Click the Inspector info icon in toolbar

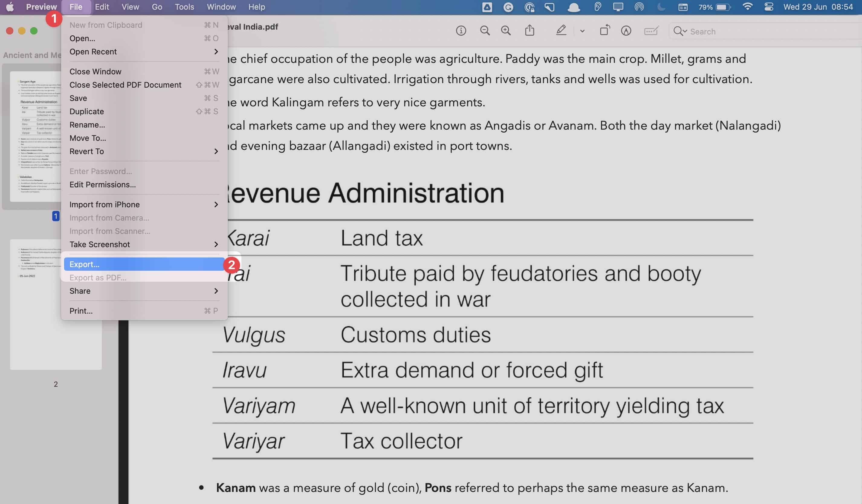(x=461, y=31)
